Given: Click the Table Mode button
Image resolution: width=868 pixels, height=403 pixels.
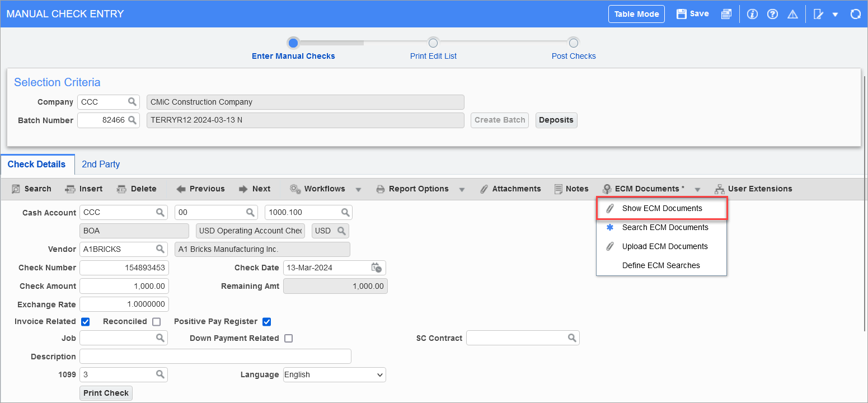Looking at the screenshot, I should [x=636, y=14].
